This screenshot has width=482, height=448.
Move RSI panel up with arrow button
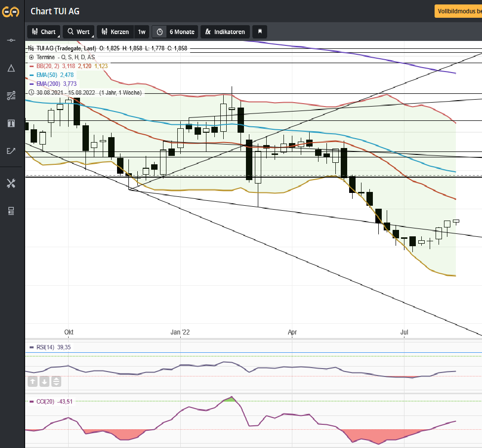point(33,382)
